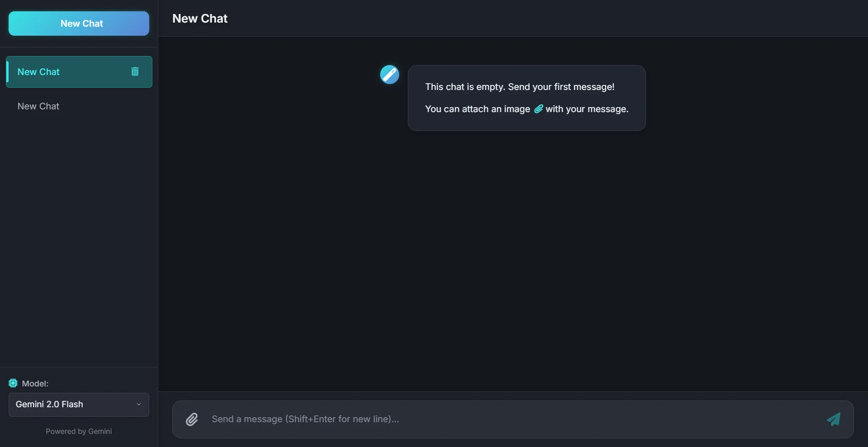868x447 pixels.
Task: Click the chip icon beside Model label
Action: point(13,383)
